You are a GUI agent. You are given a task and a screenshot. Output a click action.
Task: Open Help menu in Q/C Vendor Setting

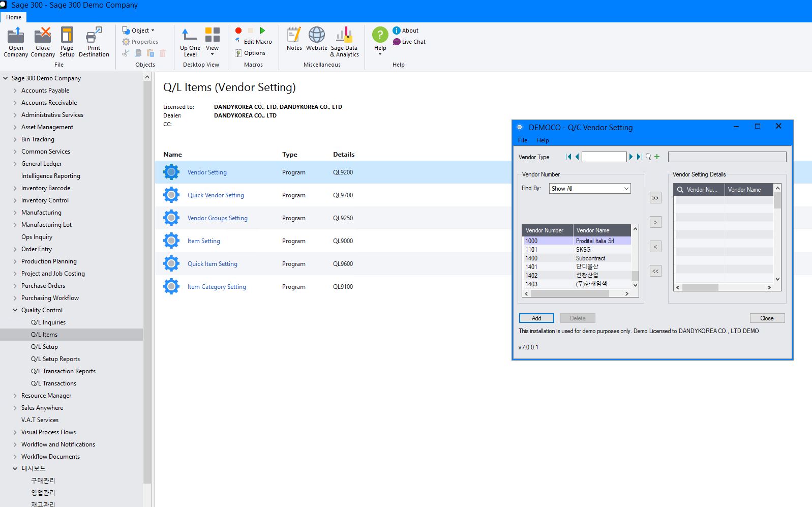click(543, 140)
